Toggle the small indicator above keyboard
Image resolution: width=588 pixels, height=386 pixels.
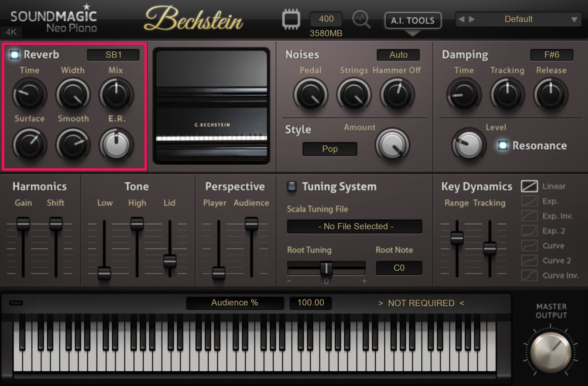(16, 303)
